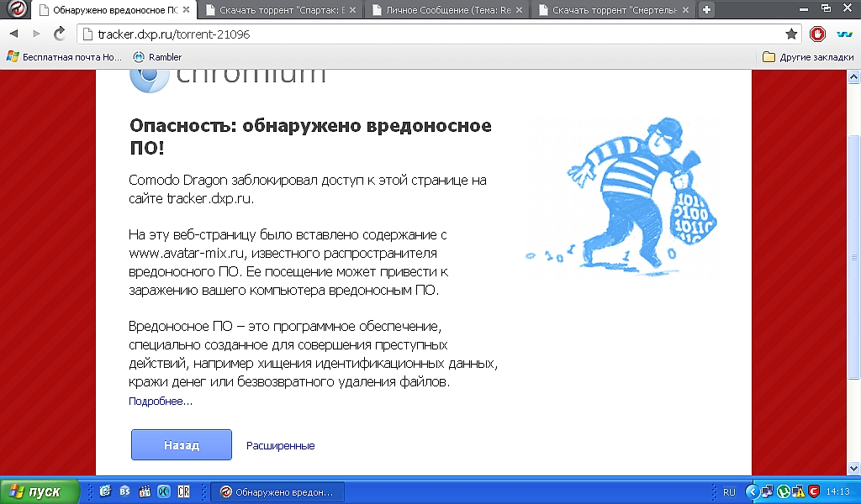Close the "Обнаружено вредоносное ПО" tab

(187, 10)
